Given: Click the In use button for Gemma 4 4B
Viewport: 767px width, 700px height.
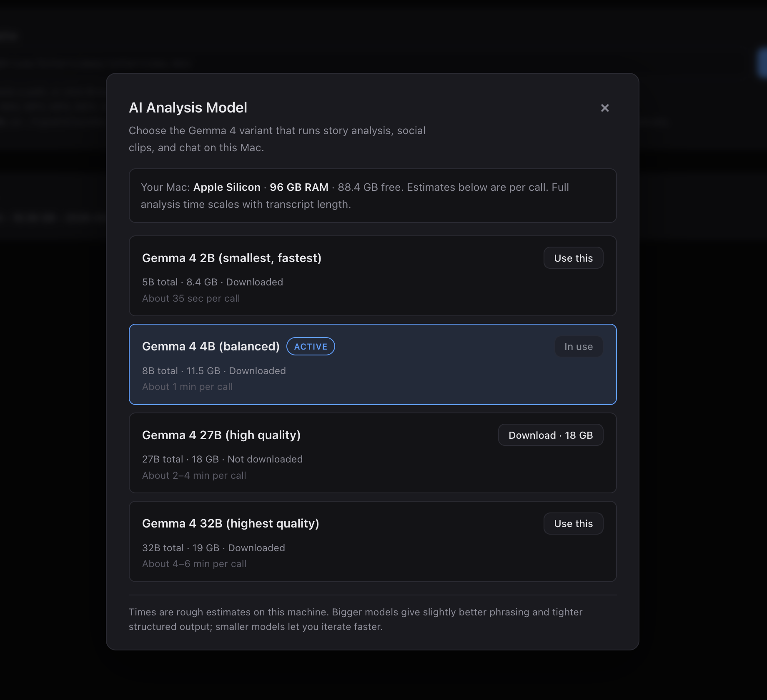Looking at the screenshot, I should [x=579, y=346].
